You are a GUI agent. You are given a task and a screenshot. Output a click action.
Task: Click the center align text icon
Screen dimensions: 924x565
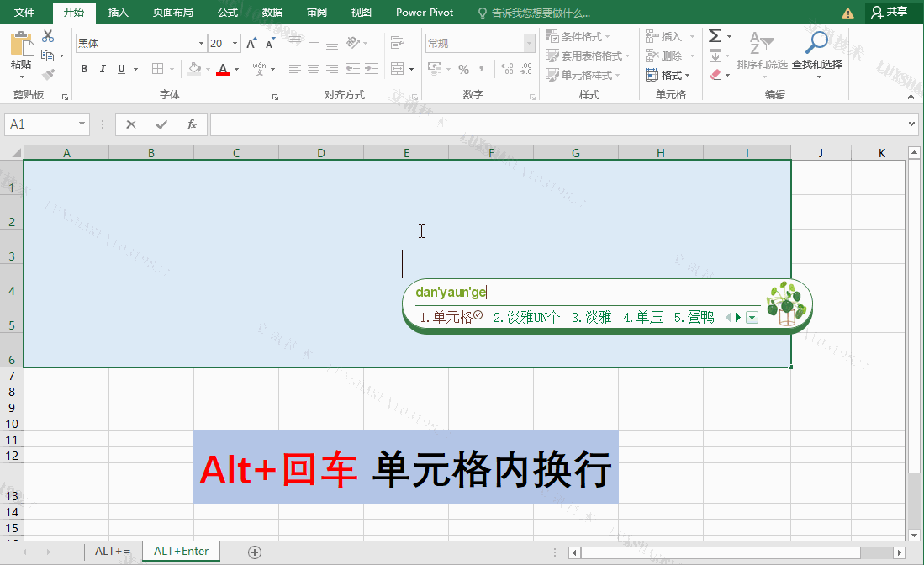[313, 70]
